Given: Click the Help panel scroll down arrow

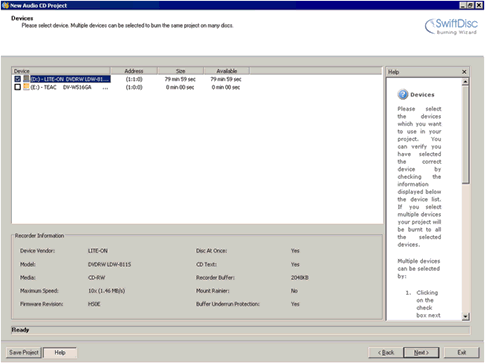Looking at the screenshot, I should (x=465, y=316).
